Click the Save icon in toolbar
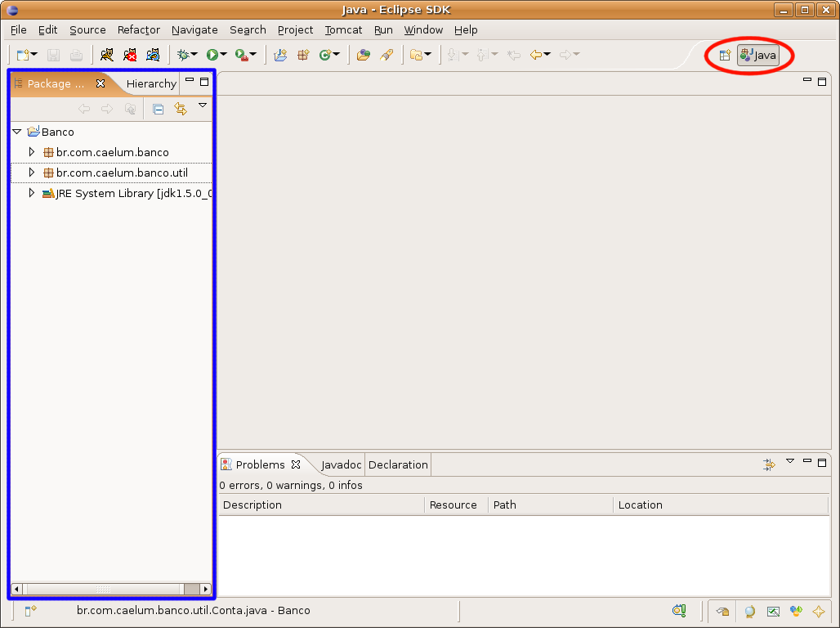 (54, 55)
